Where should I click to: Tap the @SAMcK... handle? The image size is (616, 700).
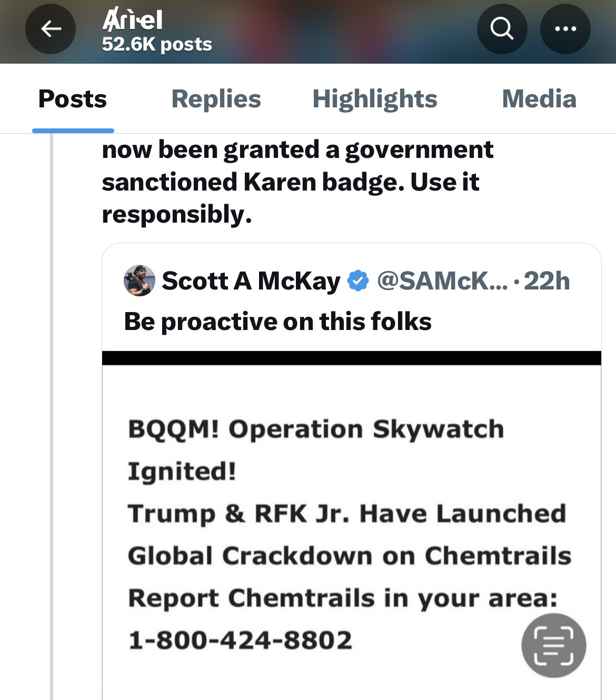coord(442,281)
